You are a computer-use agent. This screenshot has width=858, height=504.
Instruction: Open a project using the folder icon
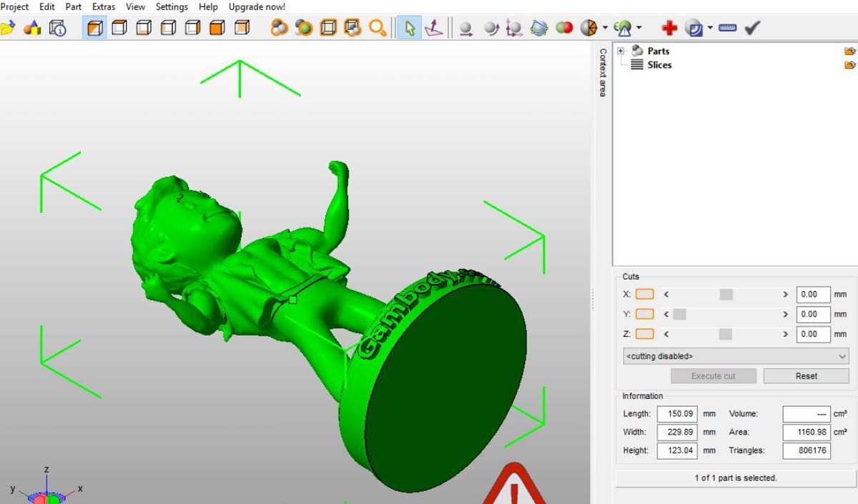coord(10,28)
